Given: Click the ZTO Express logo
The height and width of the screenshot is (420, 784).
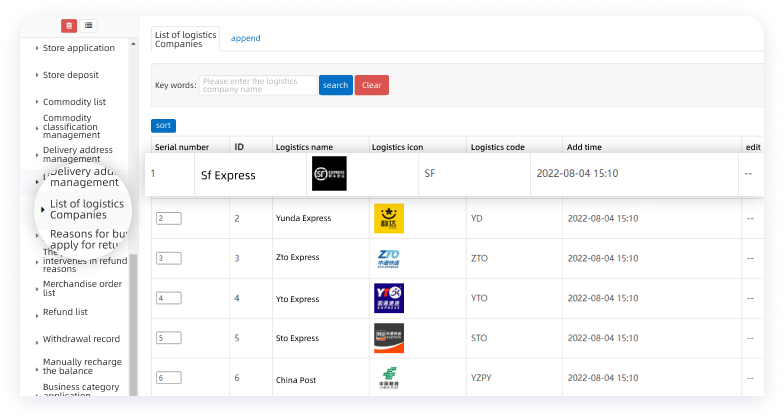Looking at the screenshot, I should (389, 258).
